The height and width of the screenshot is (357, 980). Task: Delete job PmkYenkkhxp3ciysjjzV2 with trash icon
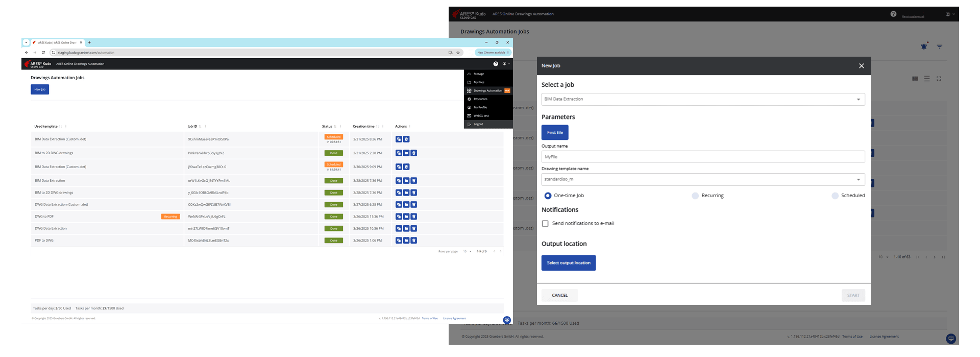414,153
